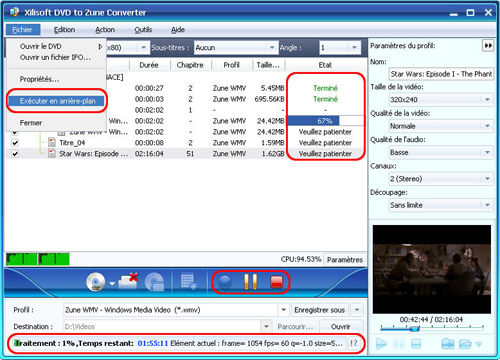The image size is (500, 360).
Task: Take a snapshot with camera icon
Action: (448, 344)
